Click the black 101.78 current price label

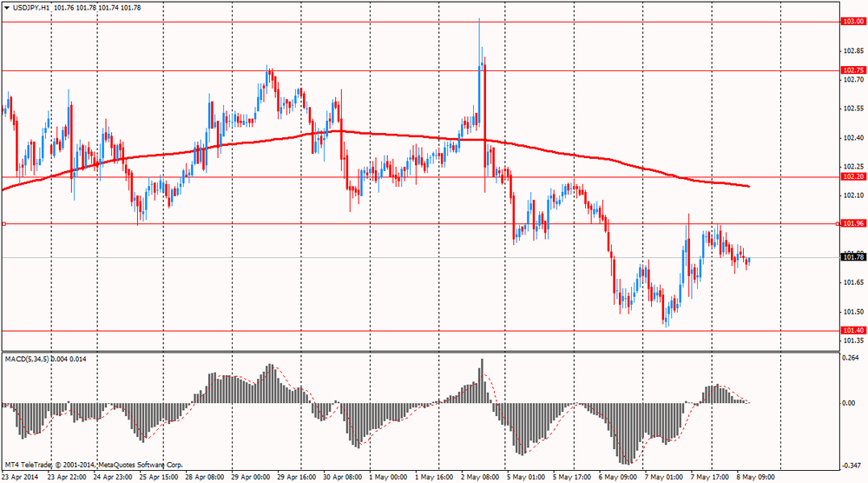coord(853,257)
